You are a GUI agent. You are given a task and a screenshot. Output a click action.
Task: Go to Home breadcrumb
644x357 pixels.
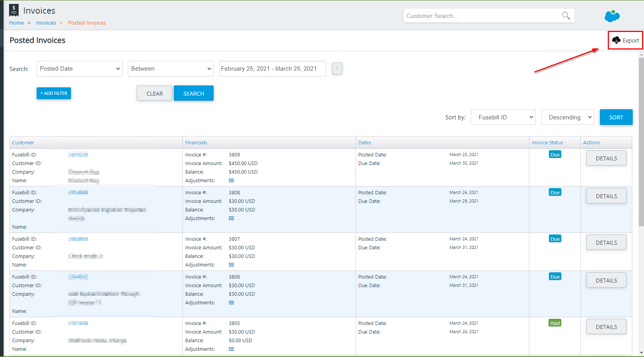click(16, 23)
